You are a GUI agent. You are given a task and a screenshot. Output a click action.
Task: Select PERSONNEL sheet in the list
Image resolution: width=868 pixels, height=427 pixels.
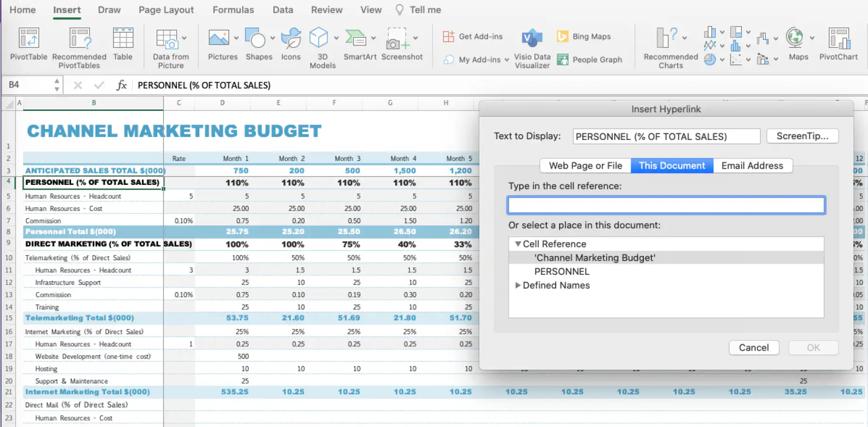[666, 272]
